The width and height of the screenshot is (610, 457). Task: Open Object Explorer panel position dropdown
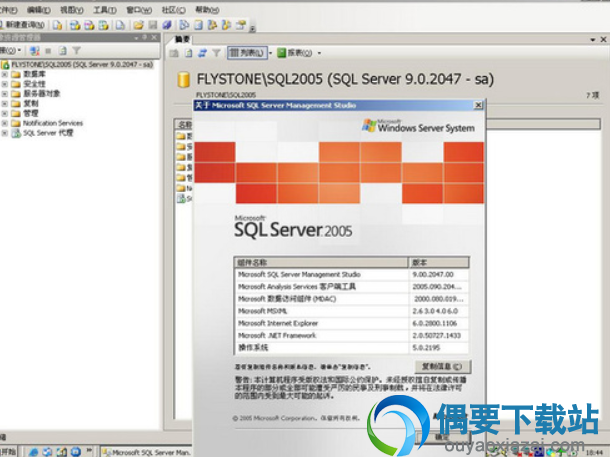point(136,38)
